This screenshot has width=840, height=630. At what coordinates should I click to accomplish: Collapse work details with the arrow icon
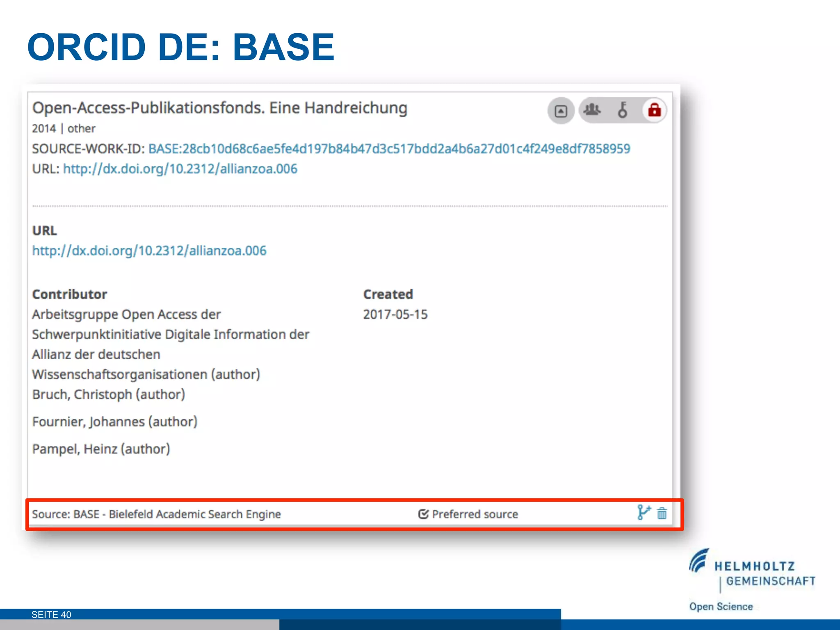click(561, 111)
